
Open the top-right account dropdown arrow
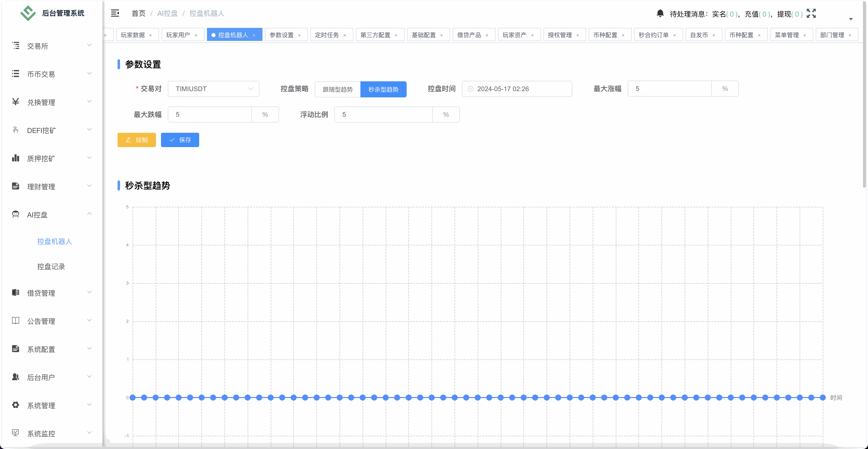[x=851, y=19]
